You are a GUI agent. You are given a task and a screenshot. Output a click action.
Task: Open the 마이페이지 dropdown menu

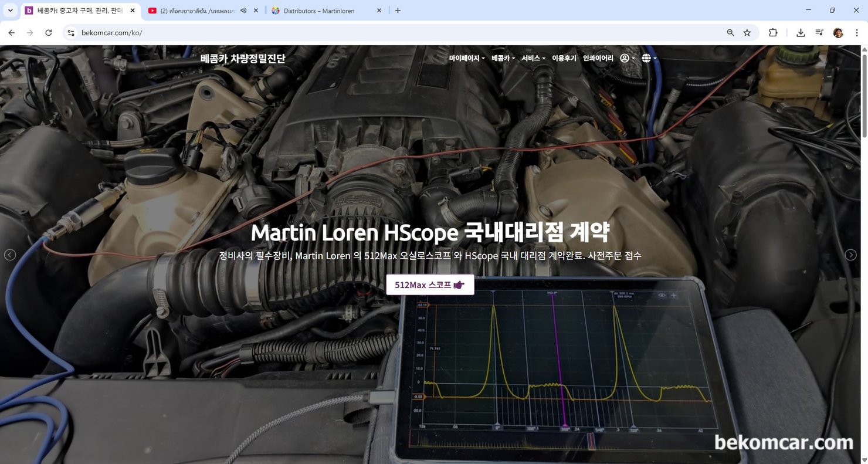pyautogui.click(x=465, y=58)
